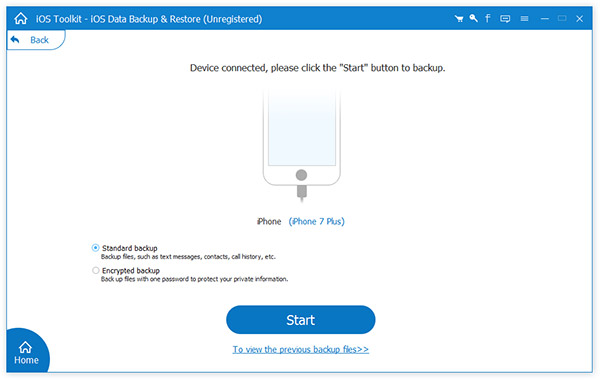Maximize the iOS Toolkit window
This screenshot has width=600, height=380.
[x=562, y=18]
